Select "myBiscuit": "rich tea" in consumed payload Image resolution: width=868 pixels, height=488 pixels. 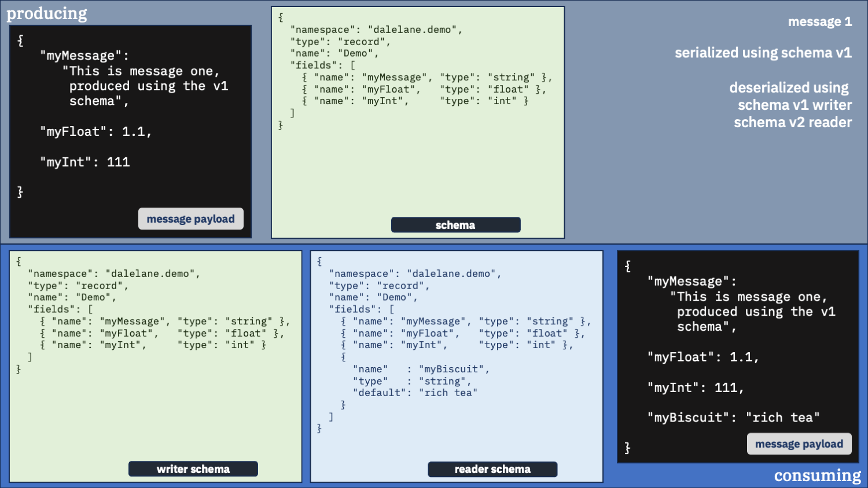[x=733, y=417]
